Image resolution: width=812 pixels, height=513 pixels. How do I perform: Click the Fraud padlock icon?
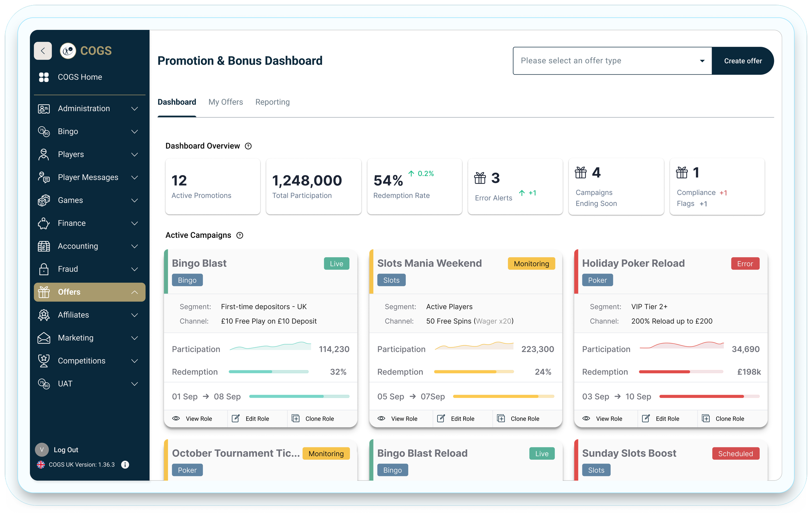(44, 269)
